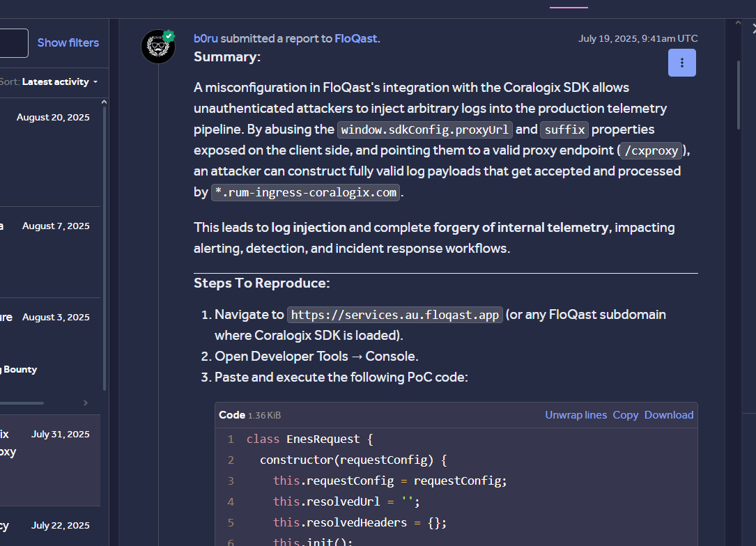
Task: Click the report page scroll-up arrow
Action: (738, 23)
